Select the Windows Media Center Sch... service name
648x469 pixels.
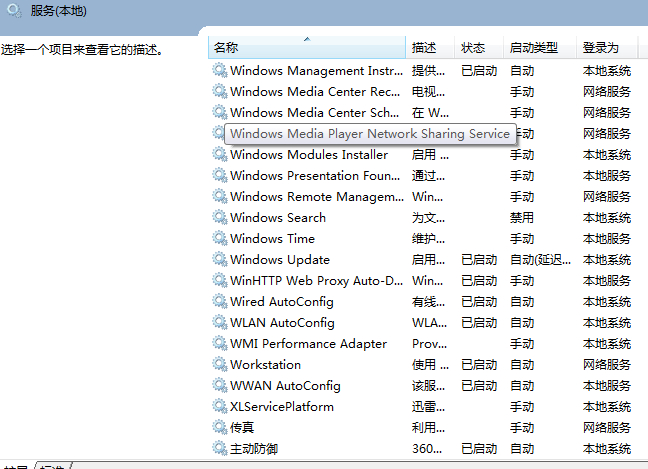[314, 113]
